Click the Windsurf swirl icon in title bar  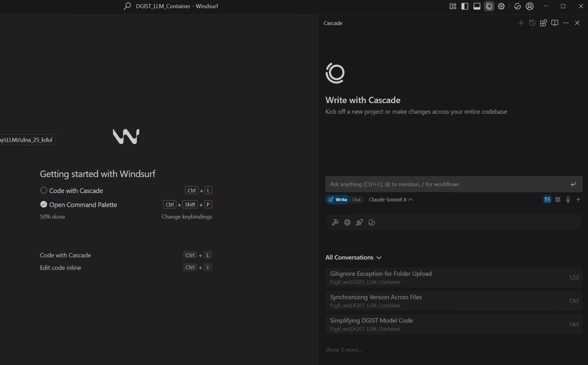(518, 6)
